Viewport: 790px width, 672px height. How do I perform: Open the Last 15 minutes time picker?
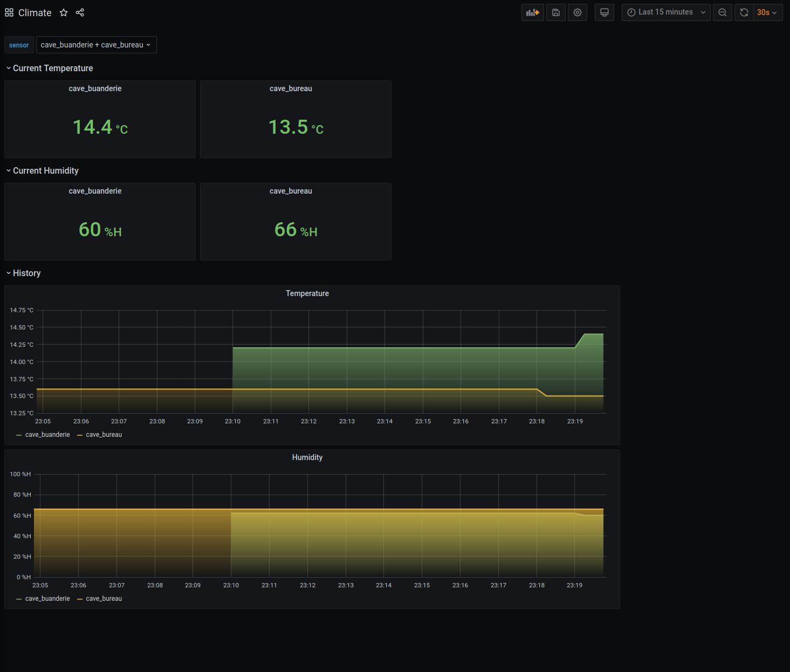point(665,12)
